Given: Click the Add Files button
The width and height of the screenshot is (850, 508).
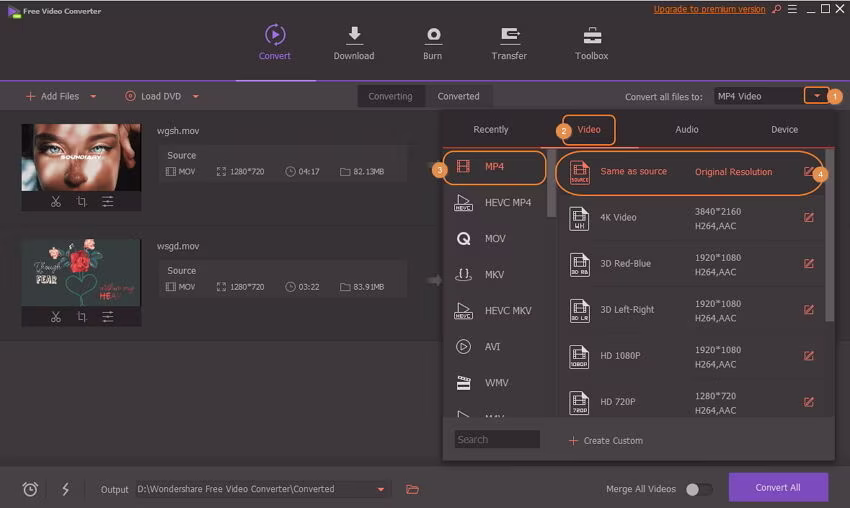Looking at the screenshot, I should click(53, 97).
